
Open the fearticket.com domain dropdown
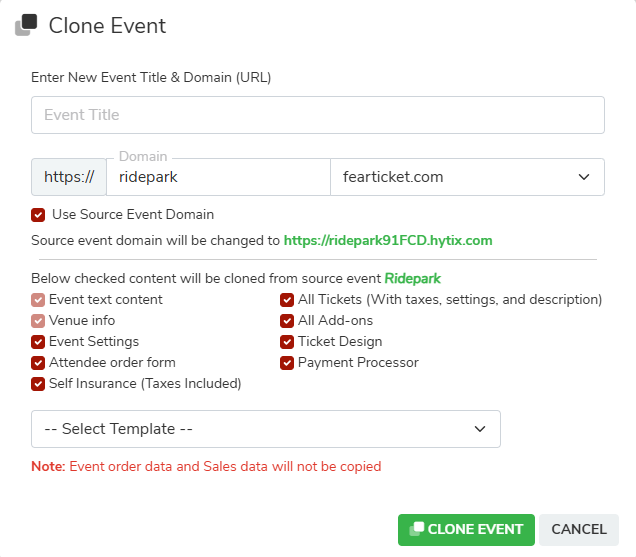(467, 177)
